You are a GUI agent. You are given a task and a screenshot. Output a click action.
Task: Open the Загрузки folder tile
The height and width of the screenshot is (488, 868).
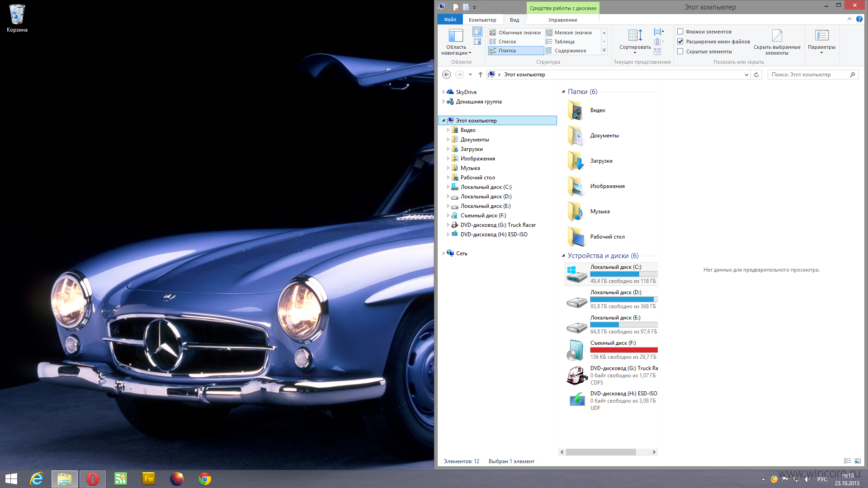(x=610, y=161)
